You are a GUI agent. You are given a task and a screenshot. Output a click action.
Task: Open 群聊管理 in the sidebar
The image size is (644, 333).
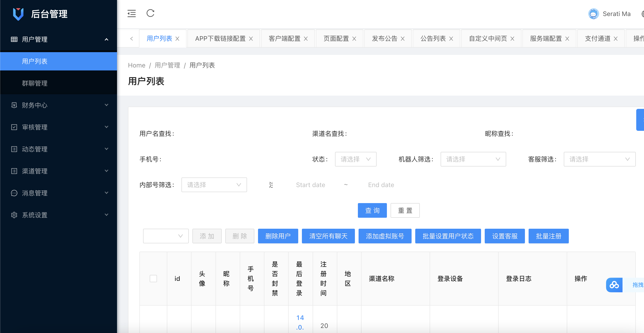point(35,83)
